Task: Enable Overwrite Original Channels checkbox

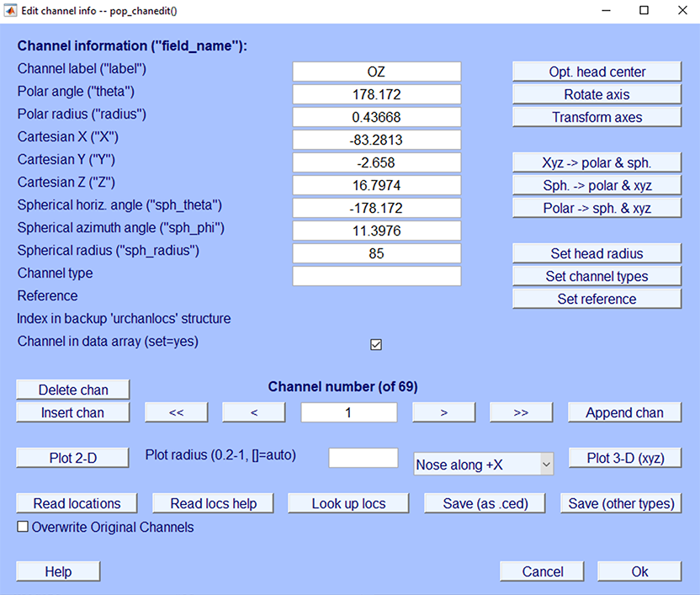Action: 23,528
